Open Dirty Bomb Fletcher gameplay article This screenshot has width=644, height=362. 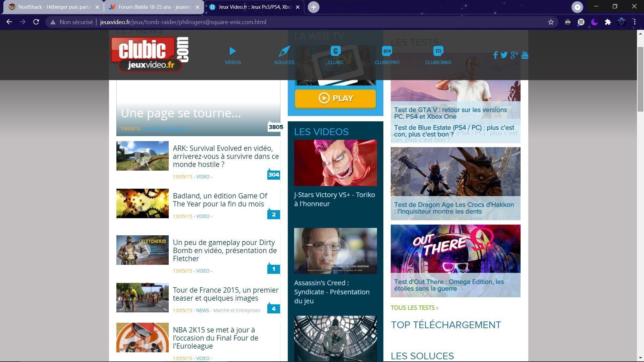(225, 250)
